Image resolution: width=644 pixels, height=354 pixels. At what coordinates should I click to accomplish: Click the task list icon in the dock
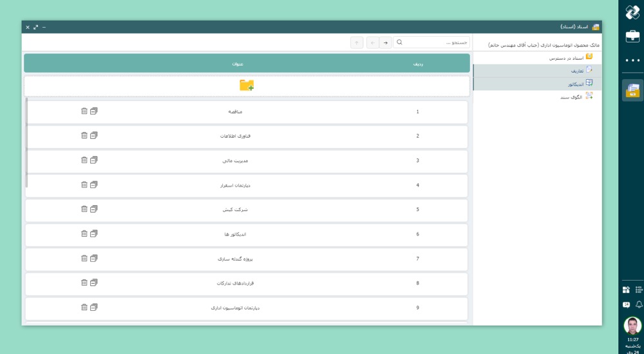tap(639, 290)
